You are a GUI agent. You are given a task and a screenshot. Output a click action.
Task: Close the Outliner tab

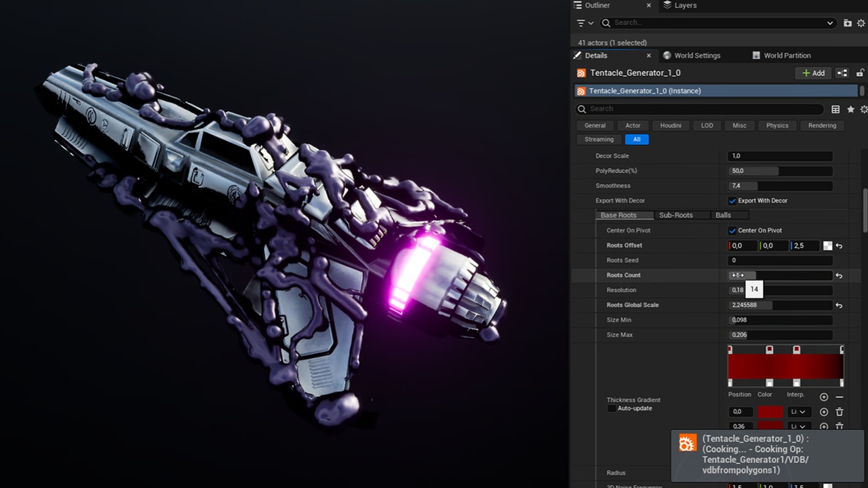(x=648, y=5)
